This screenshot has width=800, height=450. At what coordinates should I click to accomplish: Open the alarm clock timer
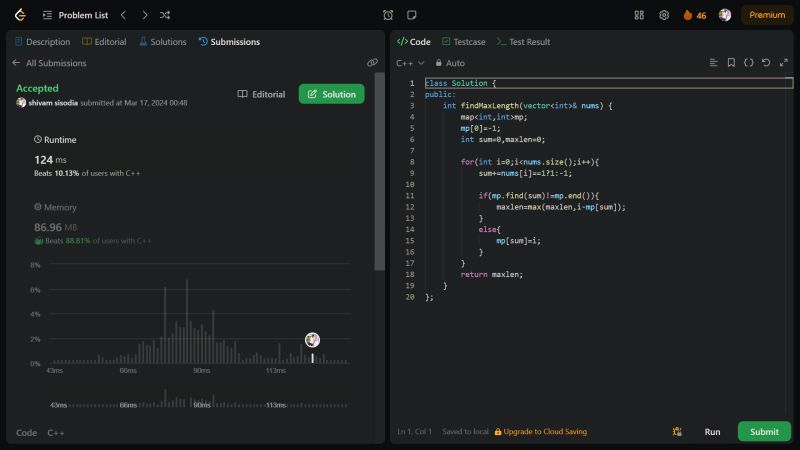[388, 15]
